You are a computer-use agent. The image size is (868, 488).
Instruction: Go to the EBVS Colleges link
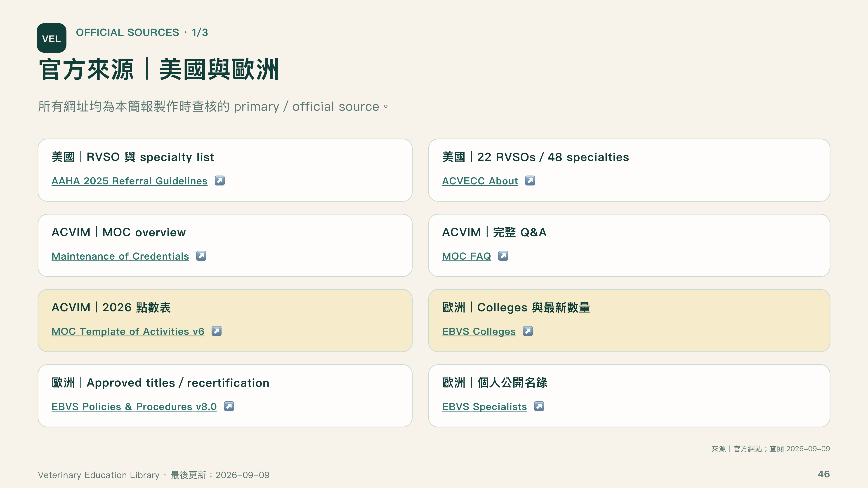(x=479, y=331)
